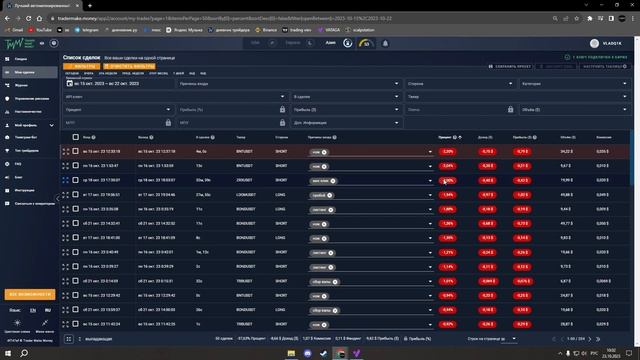
Task: Open the Процент filter dropdown
Action: click(118, 110)
